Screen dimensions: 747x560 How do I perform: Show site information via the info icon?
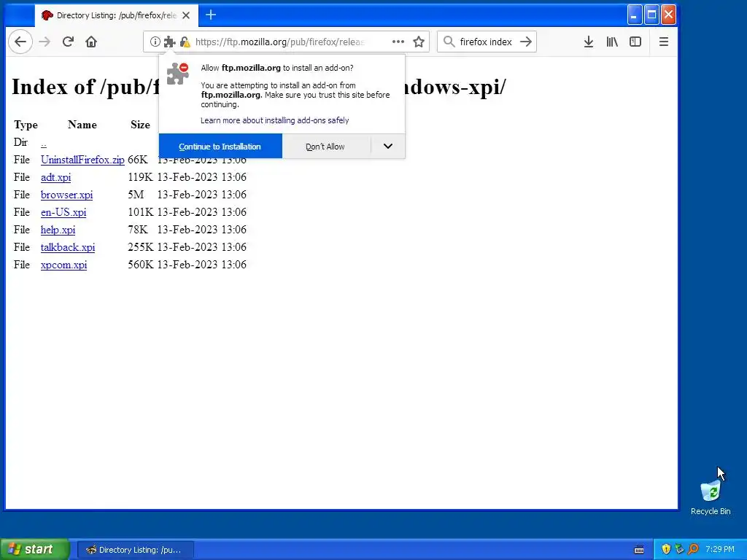(155, 42)
